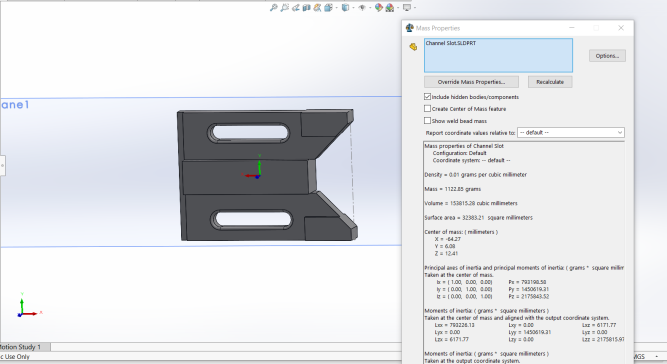Click the View Settings monitor icon

click(x=407, y=8)
